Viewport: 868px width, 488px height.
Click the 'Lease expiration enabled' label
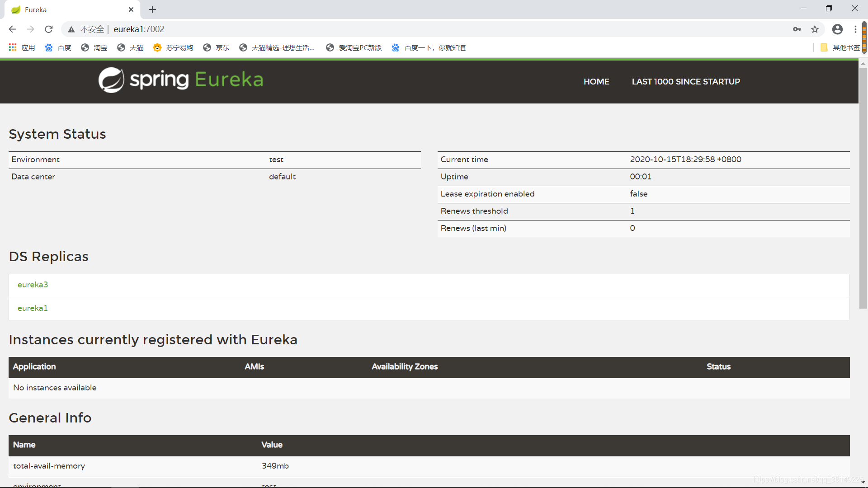(x=487, y=194)
